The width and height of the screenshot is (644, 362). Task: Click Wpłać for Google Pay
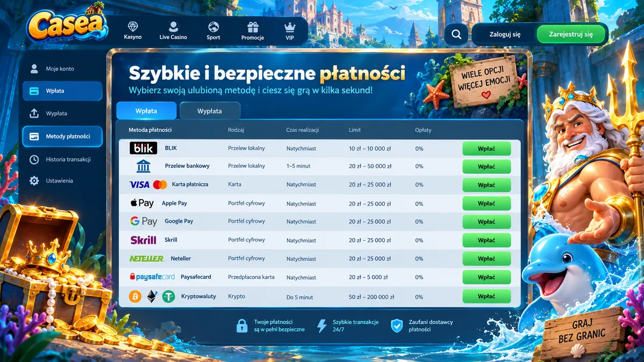point(487,221)
